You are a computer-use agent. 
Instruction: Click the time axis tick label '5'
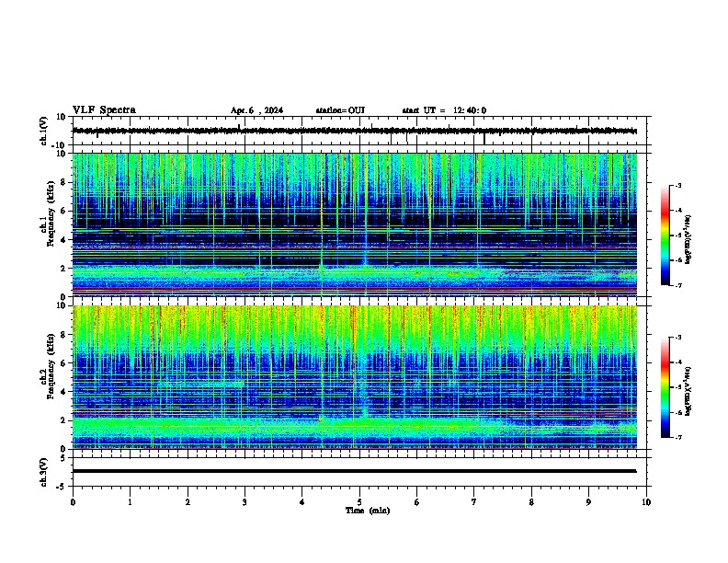(359, 502)
